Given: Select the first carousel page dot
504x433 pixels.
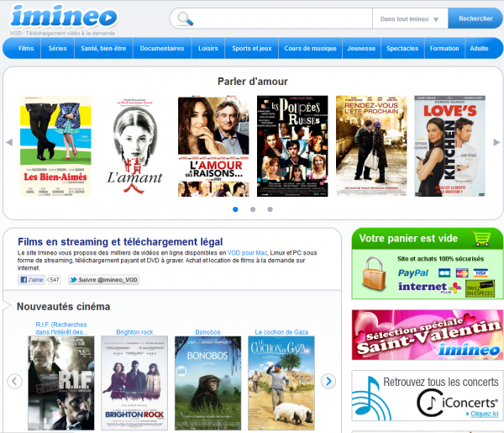Looking at the screenshot, I should [x=234, y=209].
